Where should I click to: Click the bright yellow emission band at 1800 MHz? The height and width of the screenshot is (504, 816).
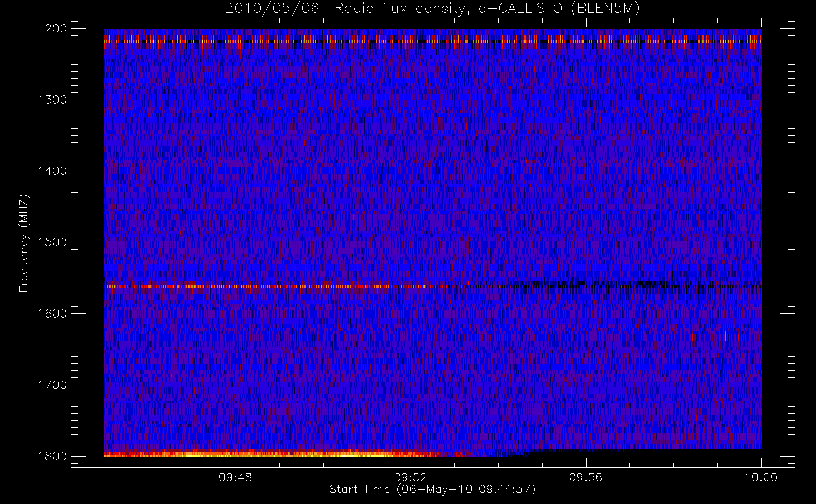[x=272, y=454]
